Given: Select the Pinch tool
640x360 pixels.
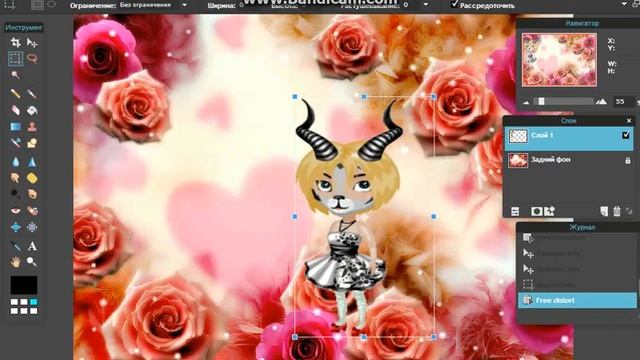Looking at the screenshot, I should 32,227.
